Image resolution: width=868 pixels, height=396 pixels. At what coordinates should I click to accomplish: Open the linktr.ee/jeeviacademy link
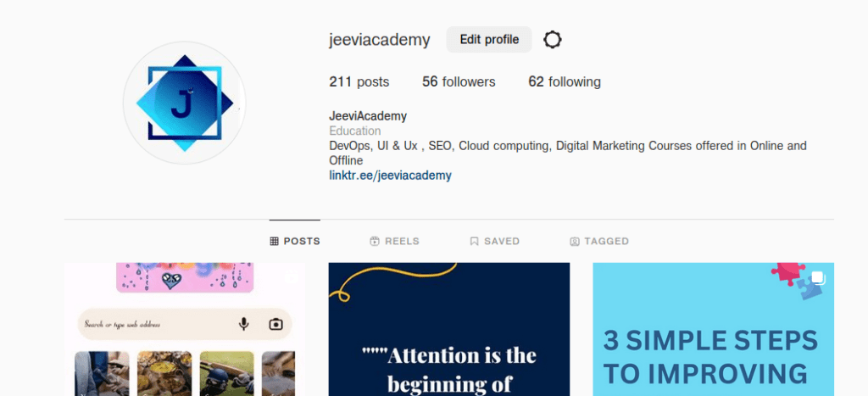[x=390, y=176]
